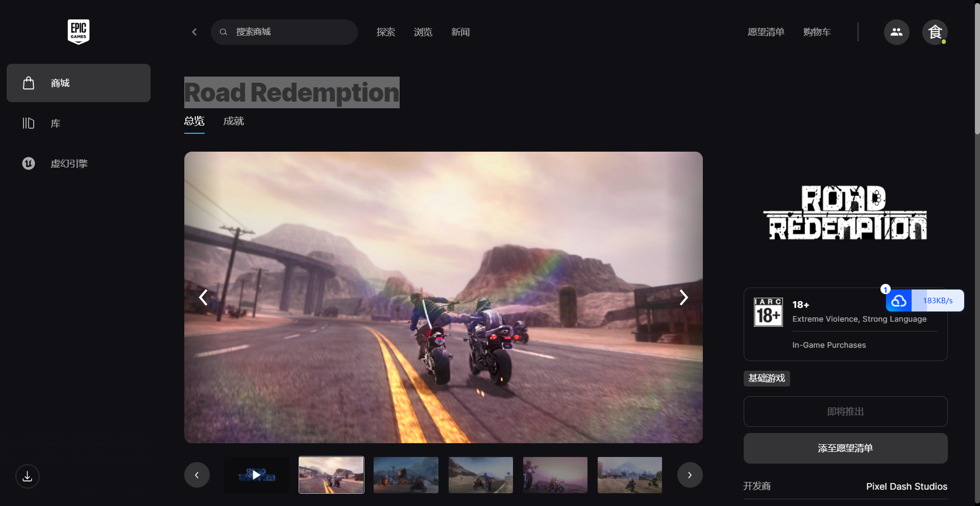This screenshot has height=506, width=980.
Task: Open the user profile avatar
Action: click(x=935, y=32)
